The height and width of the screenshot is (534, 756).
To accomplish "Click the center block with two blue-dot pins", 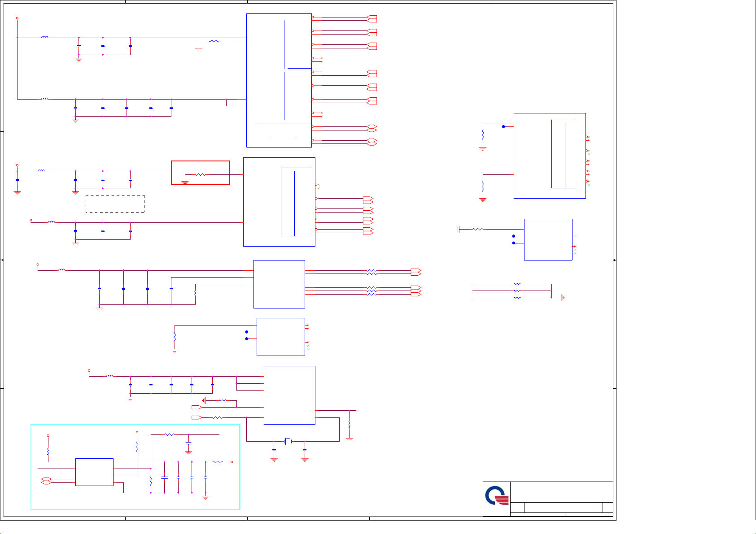I will click(280, 337).
